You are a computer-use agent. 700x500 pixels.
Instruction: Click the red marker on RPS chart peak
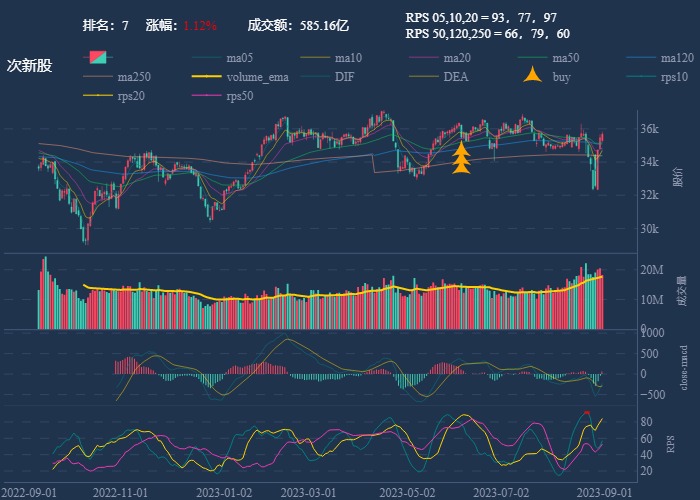(x=586, y=412)
